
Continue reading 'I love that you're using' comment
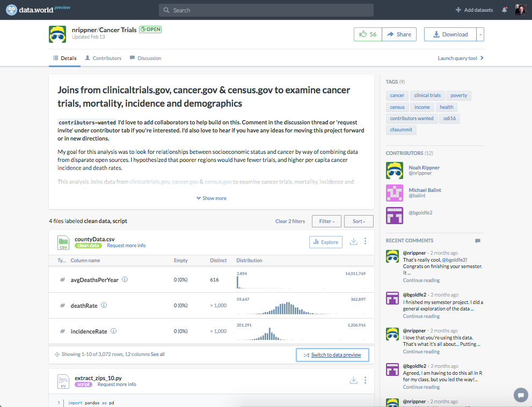coord(421,352)
